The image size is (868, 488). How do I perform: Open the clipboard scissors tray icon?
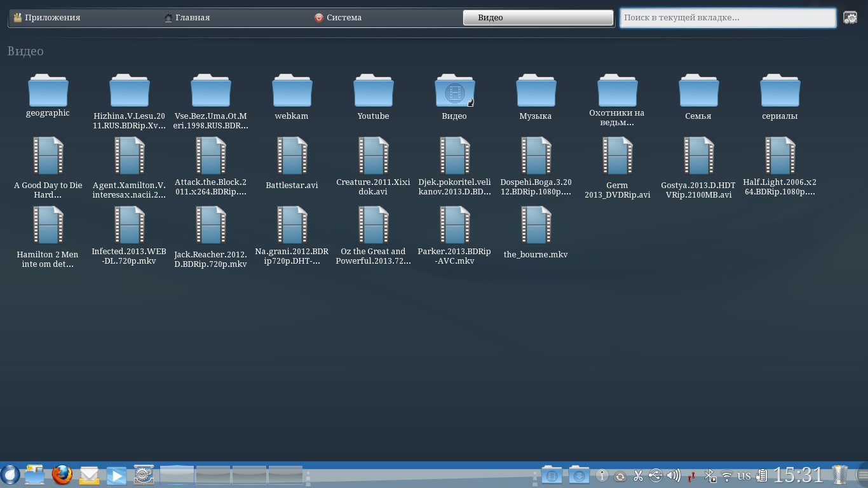click(x=639, y=475)
